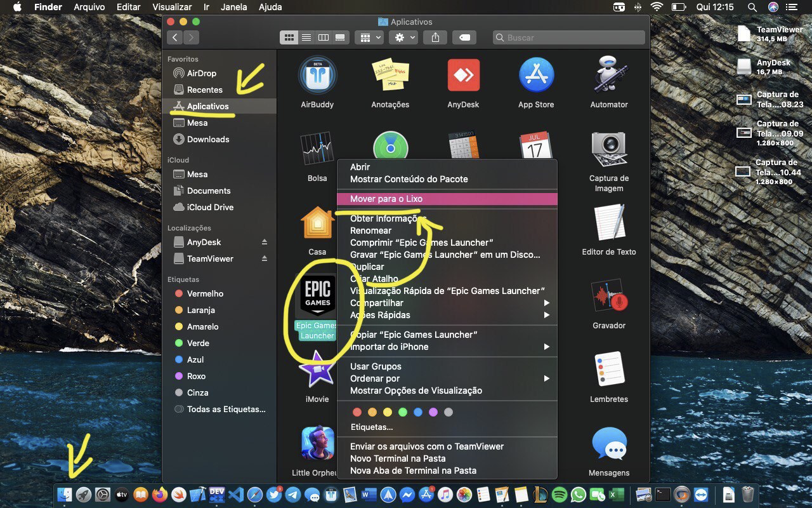Go back in Finder navigation

(176, 37)
